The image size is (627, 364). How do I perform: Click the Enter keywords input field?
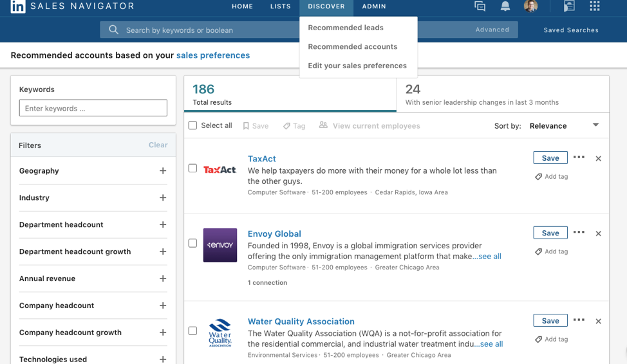pos(93,108)
